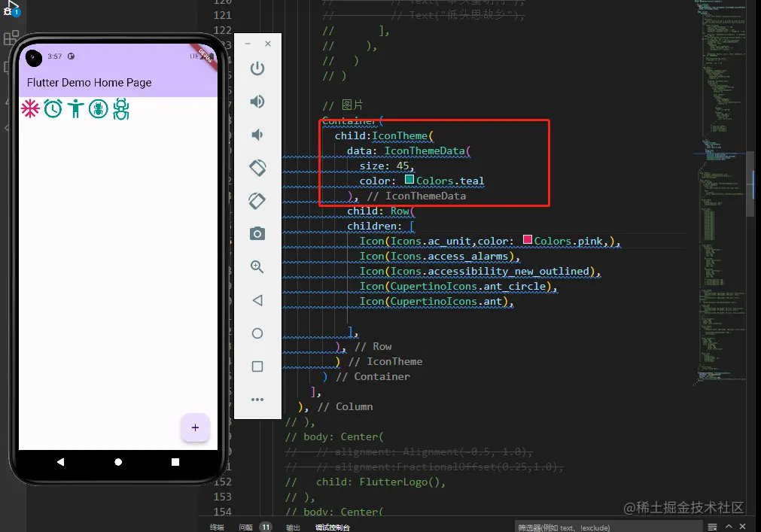This screenshot has height=532, width=761.
Task: Open emulator extended controls (three dots)
Action: [x=257, y=400]
